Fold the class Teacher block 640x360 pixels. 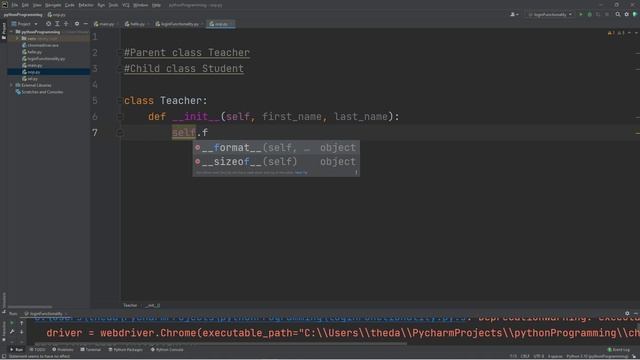click(120, 100)
